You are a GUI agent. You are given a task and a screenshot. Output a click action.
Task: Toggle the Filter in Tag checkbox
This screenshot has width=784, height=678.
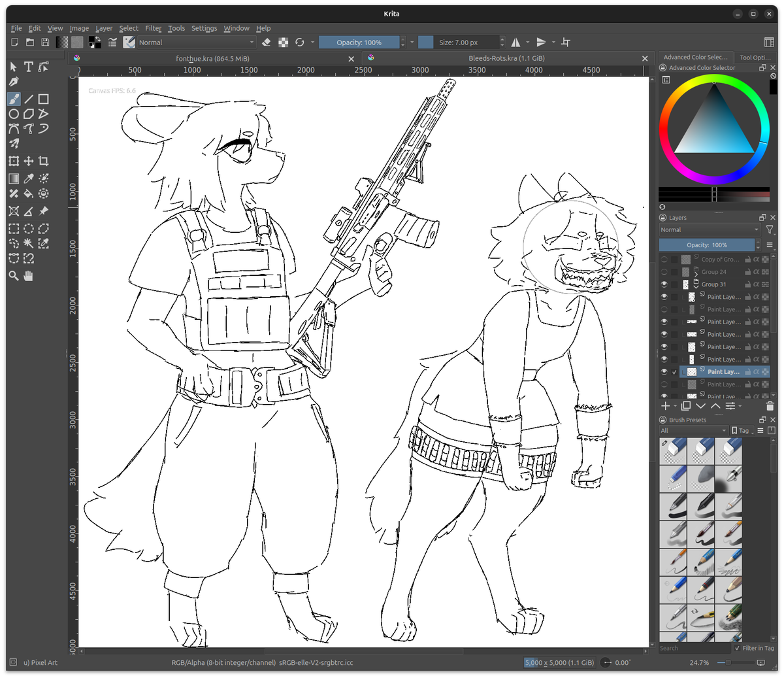click(738, 648)
